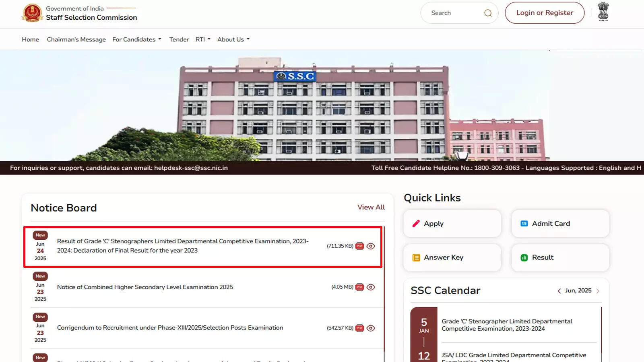Click the Answer Key quick link icon

point(416,257)
